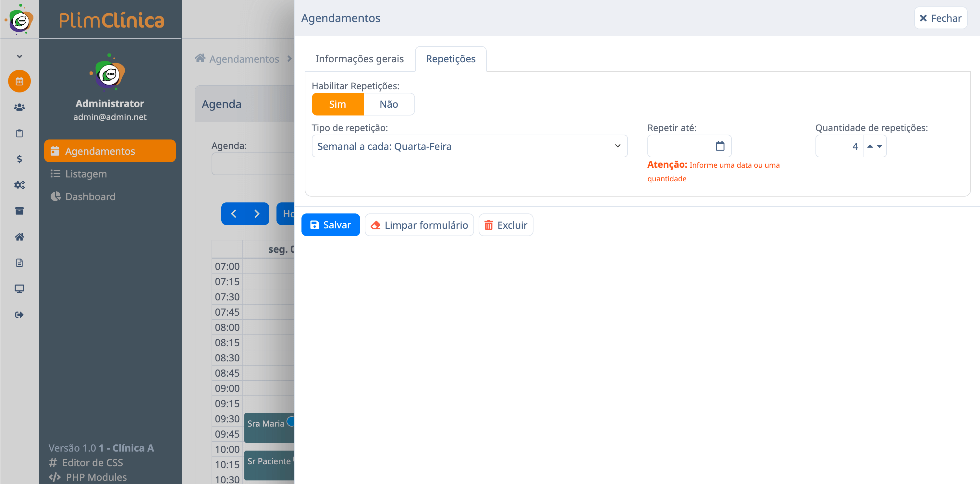Open the Sra Maria appointment
The width and height of the screenshot is (980, 484).
click(x=269, y=427)
